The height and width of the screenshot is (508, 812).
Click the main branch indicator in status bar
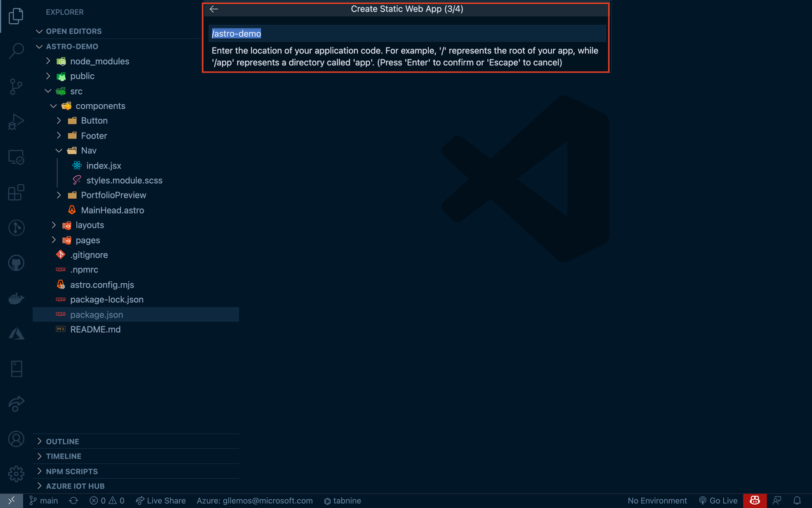[44, 500]
